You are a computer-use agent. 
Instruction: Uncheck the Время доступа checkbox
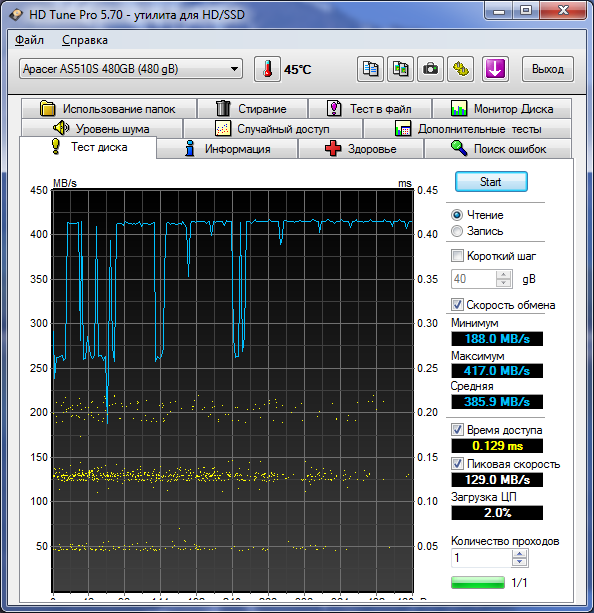(457, 430)
